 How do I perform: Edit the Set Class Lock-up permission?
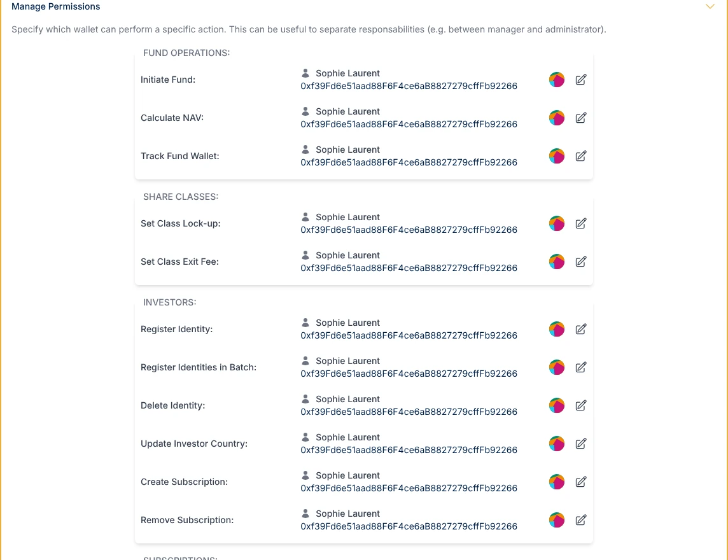pos(580,223)
